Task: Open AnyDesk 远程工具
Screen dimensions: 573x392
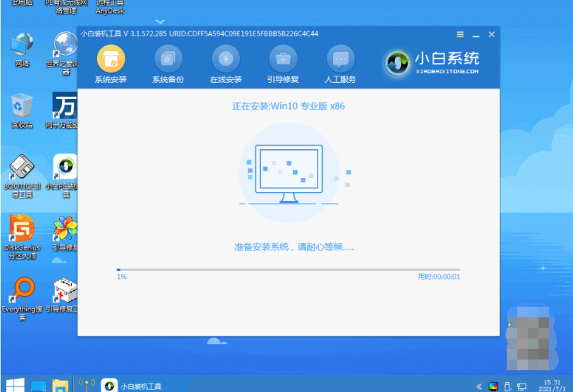Action: tap(109, 8)
